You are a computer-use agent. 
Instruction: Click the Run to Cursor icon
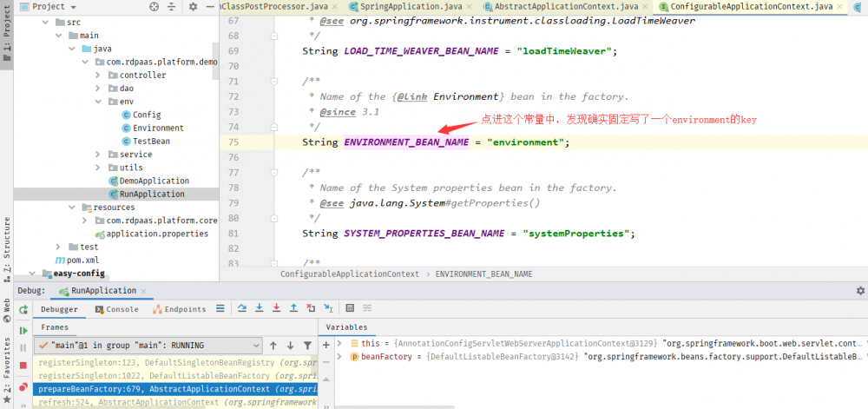328,308
